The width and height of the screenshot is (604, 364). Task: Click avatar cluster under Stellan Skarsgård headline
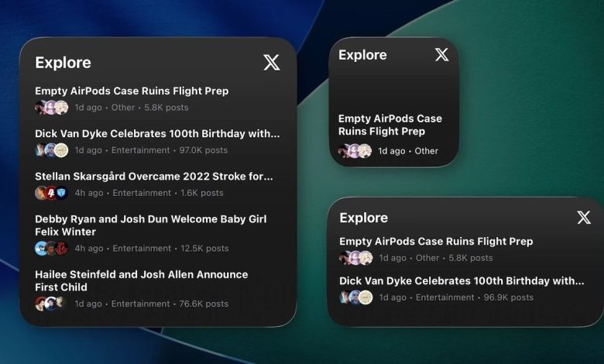coord(51,193)
